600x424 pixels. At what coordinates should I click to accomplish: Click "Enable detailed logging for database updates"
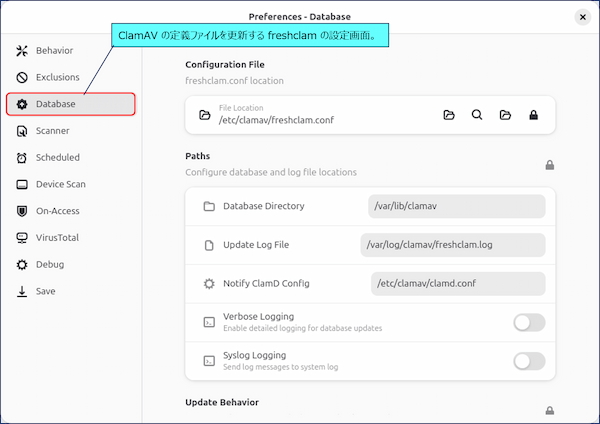coord(303,328)
